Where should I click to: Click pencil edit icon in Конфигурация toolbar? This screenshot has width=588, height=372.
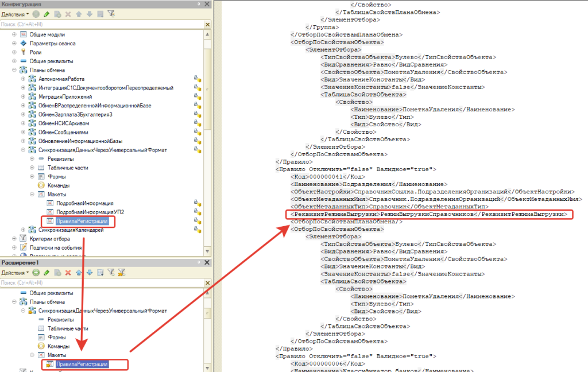tap(47, 14)
